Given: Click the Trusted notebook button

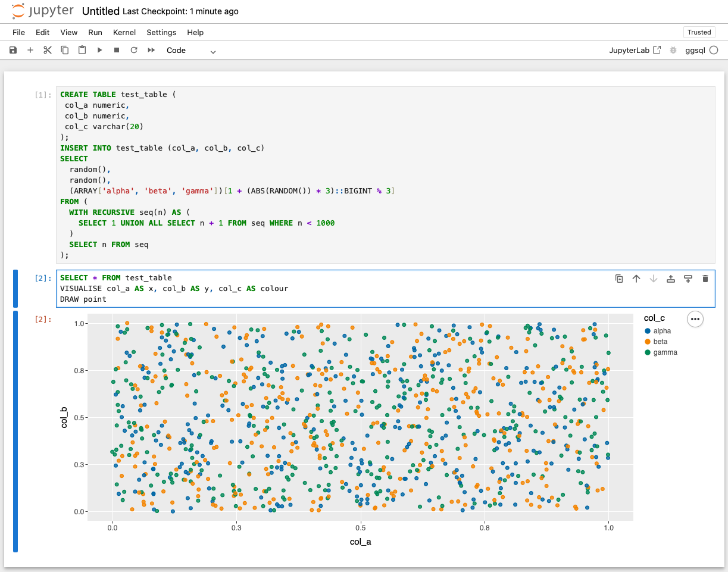Looking at the screenshot, I should click(x=699, y=32).
